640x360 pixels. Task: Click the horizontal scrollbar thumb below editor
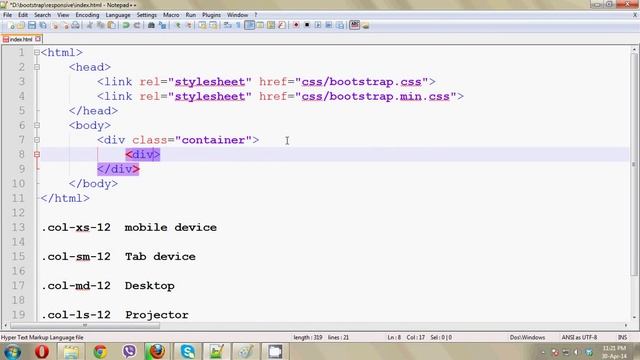point(85,326)
